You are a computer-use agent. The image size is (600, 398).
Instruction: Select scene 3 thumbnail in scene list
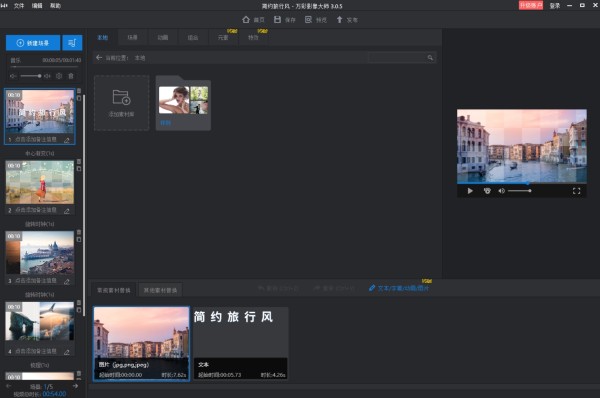point(40,253)
